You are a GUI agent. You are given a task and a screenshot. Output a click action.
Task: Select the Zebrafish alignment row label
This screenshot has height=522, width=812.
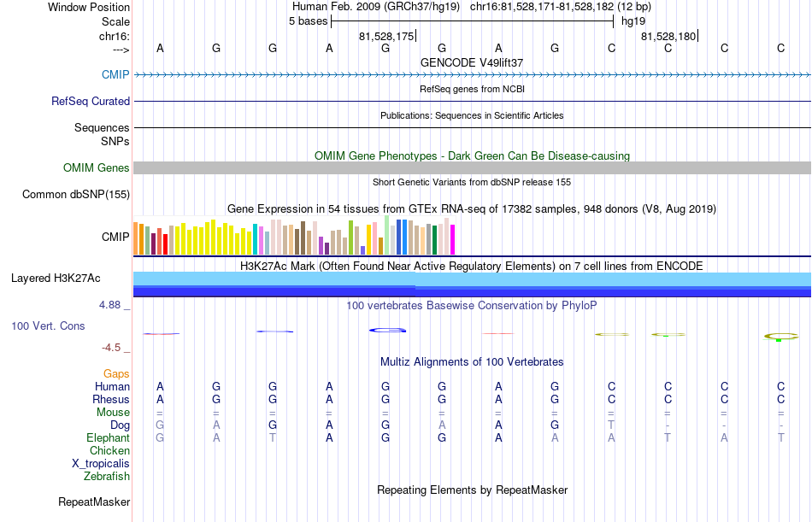[107, 476]
